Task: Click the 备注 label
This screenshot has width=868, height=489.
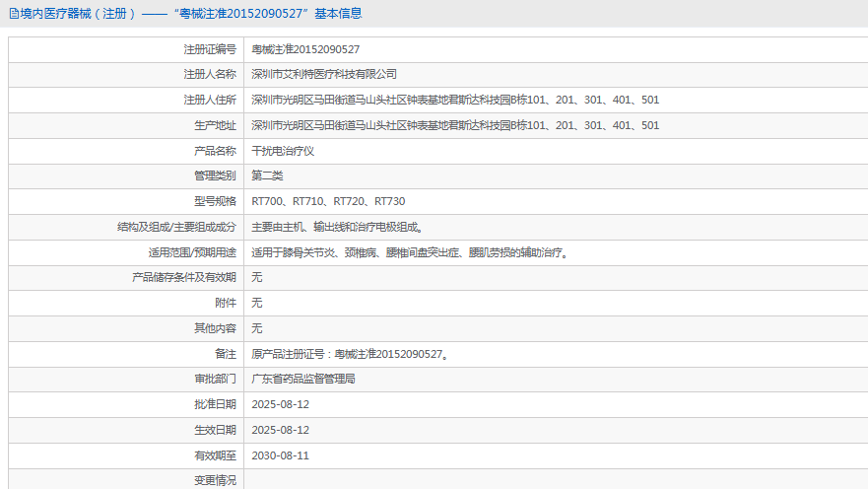Action: tap(226, 354)
